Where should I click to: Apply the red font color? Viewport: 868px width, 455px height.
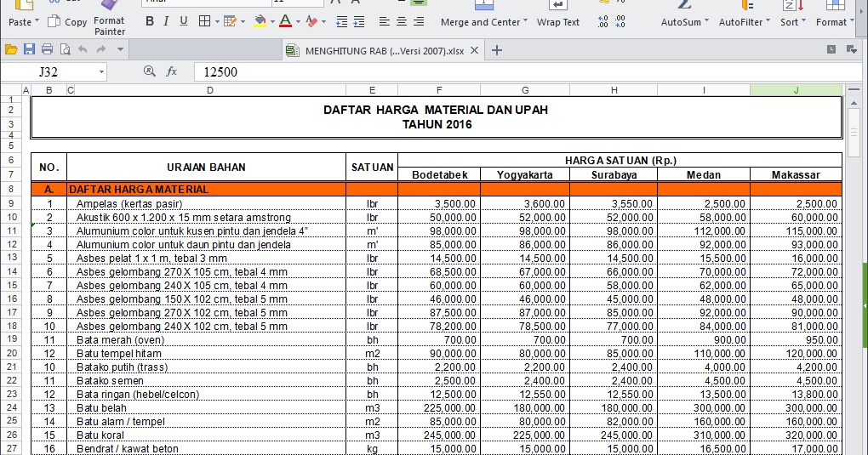[x=285, y=21]
